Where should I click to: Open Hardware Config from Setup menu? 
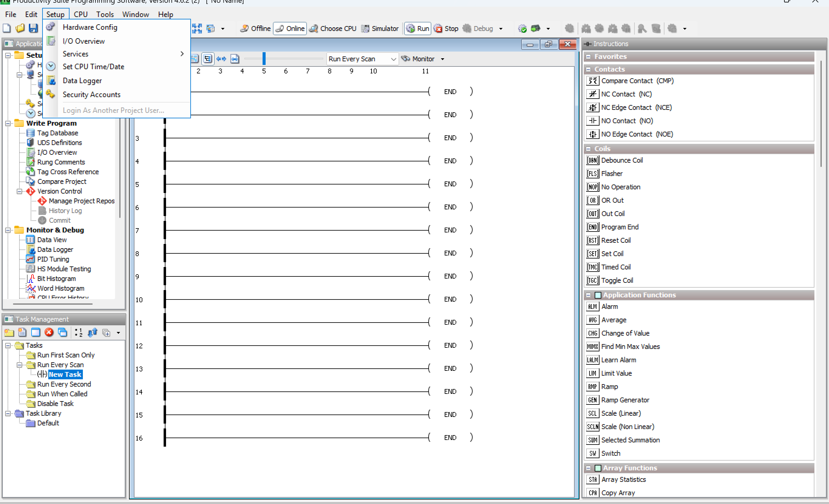pos(117,27)
